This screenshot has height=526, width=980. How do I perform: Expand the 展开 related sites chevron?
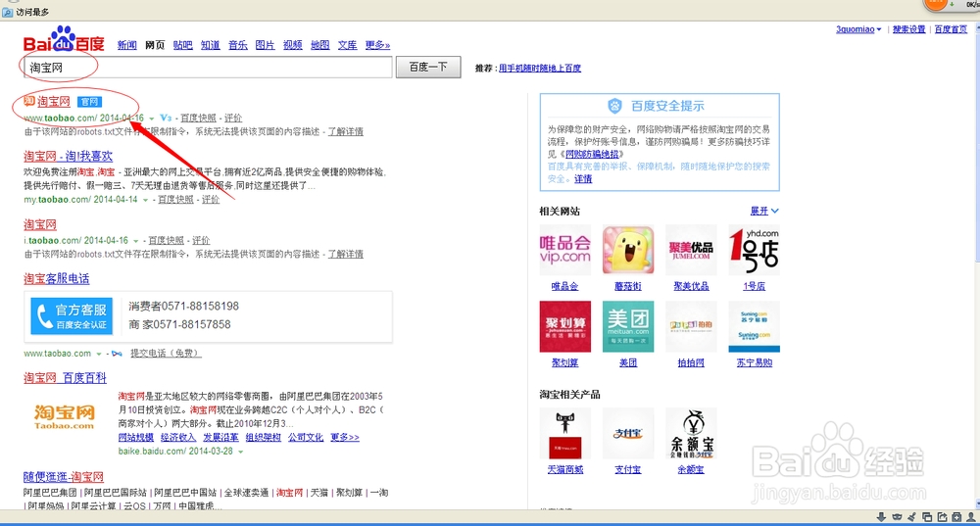click(x=774, y=212)
